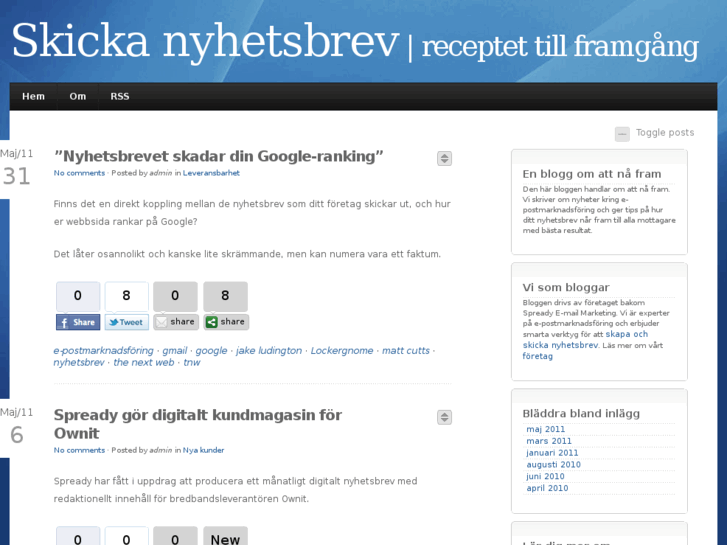
Task: Open the maj 2011 archive
Action: click(x=546, y=430)
